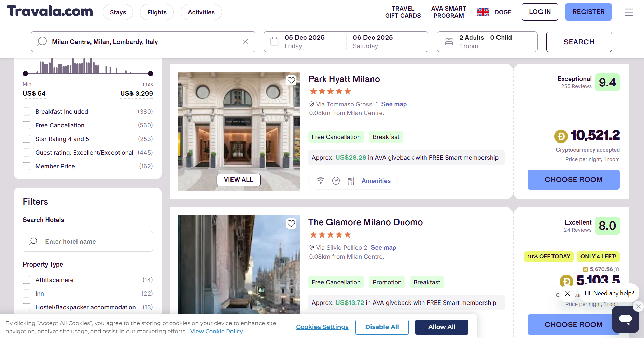Click the WiFi amenity icon for Park Hyatt
The width and height of the screenshot is (644, 338).
point(320,181)
